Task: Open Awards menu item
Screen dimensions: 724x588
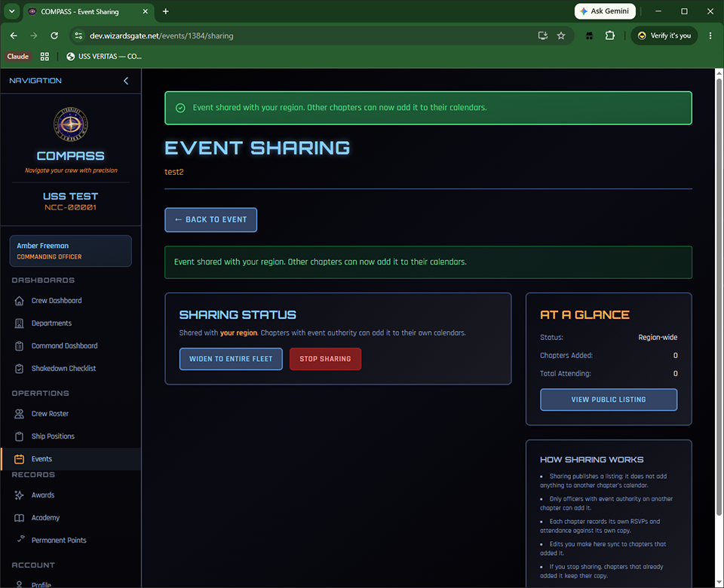Action: click(71, 495)
